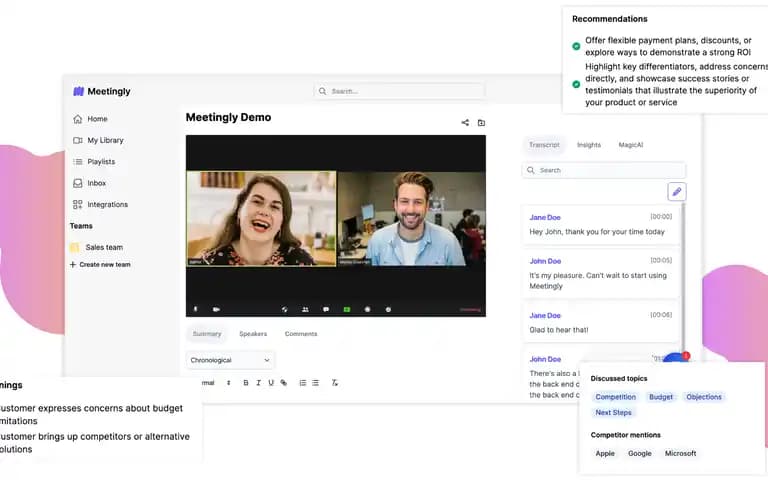
Task: Click the man's video tile
Action: point(411,218)
